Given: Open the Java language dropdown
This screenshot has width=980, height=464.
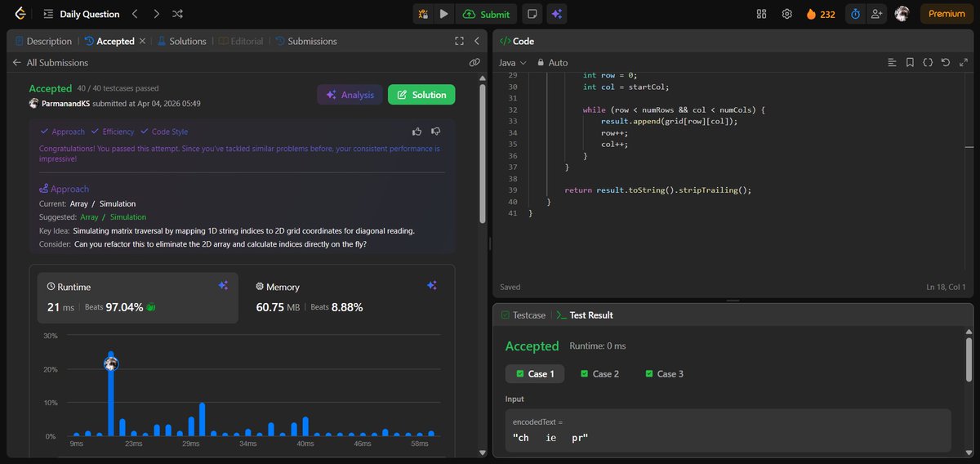Looking at the screenshot, I should 513,62.
